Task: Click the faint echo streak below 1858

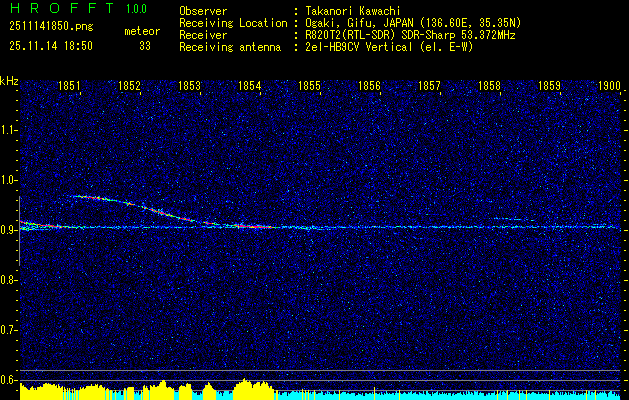Action: (x=508, y=219)
